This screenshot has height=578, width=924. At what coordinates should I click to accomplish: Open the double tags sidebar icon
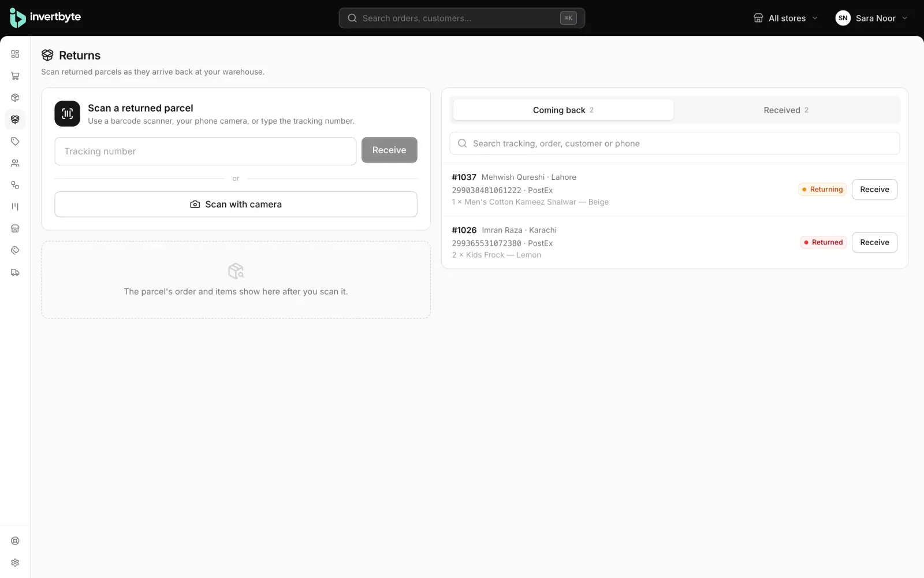[15, 250]
